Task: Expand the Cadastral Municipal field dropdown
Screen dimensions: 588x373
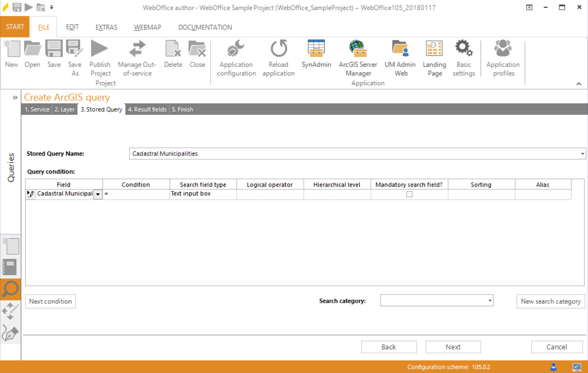Action: click(x=98, y=194)
